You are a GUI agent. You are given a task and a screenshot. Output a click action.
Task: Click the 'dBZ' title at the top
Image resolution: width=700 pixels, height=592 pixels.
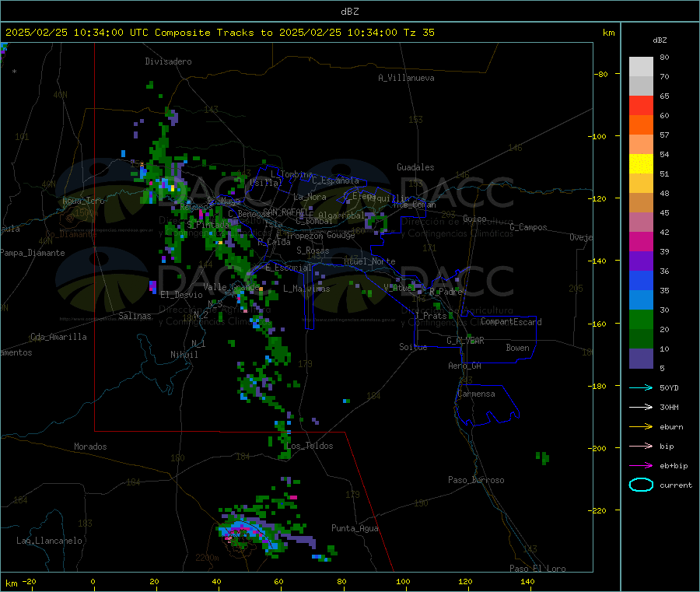click(x=349, y=12)
